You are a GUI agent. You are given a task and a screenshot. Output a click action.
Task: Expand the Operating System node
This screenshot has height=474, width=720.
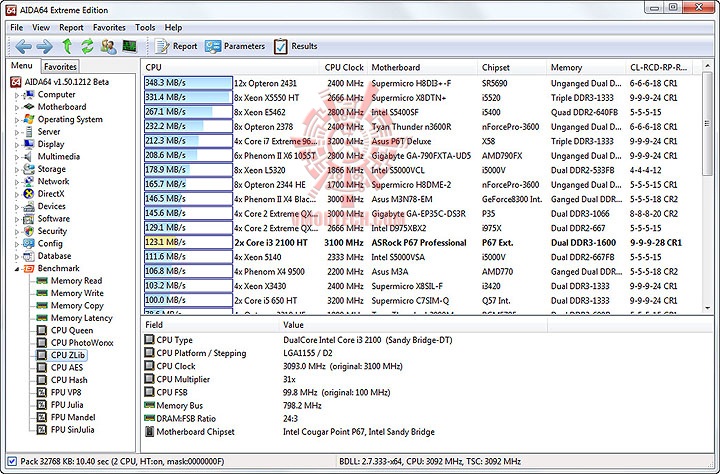point(17,120)
